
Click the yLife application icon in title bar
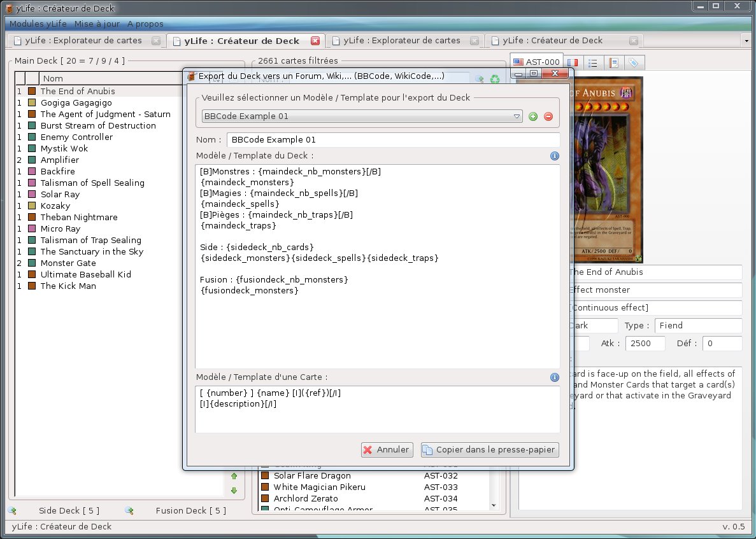click(9, 8)
